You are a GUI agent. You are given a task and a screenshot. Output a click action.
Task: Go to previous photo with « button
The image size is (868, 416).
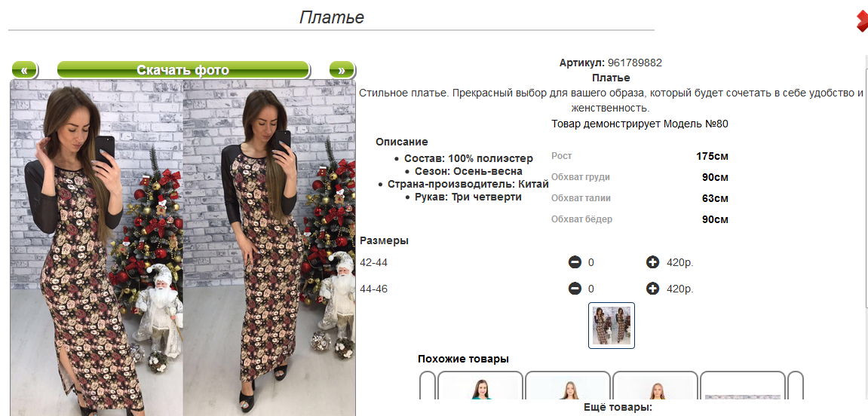24,70
